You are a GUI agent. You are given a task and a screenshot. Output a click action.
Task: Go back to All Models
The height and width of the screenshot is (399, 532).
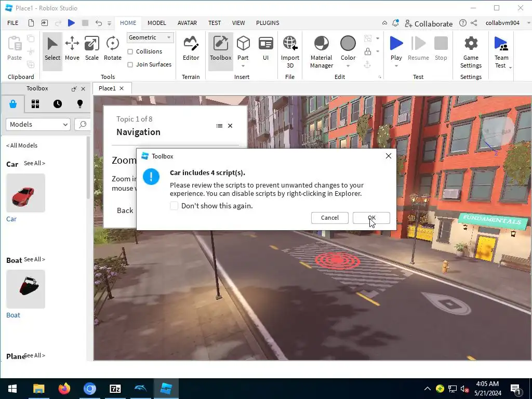pos(22,145)
